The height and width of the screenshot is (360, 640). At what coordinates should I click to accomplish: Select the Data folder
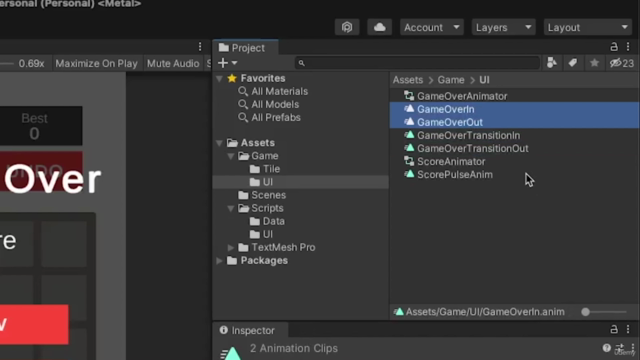click(x=273, y=221)
